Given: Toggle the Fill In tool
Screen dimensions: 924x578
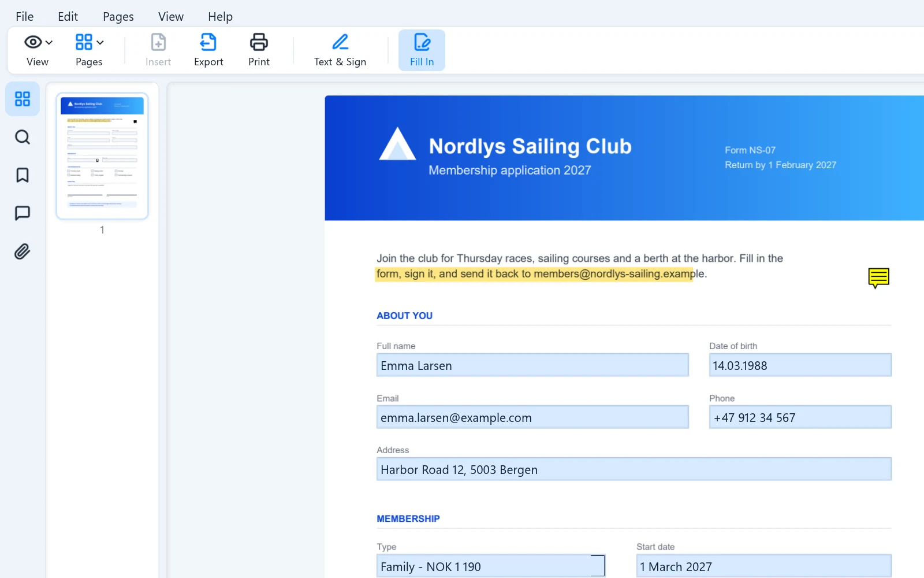Looking at the screenshot, I should [422, 50].
